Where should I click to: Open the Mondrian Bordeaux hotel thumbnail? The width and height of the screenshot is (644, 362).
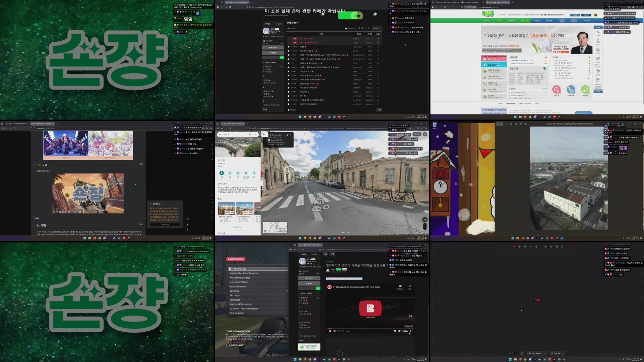click(226, 208)
